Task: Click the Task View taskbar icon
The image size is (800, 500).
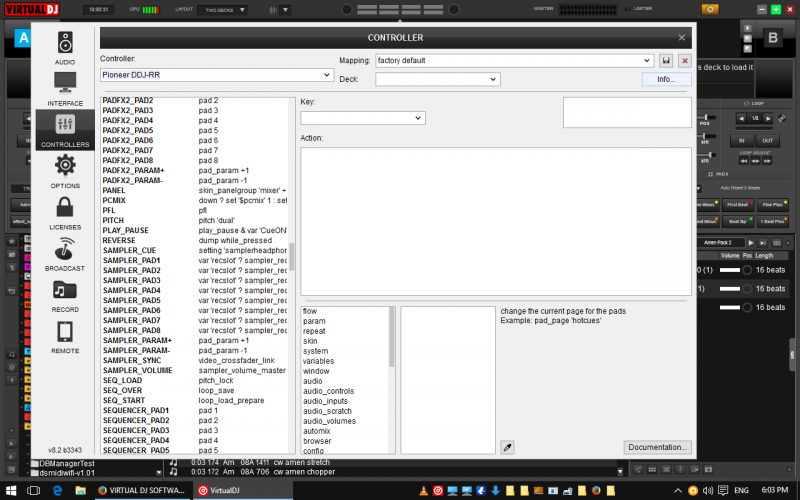Action: click(x=34, y=490)
